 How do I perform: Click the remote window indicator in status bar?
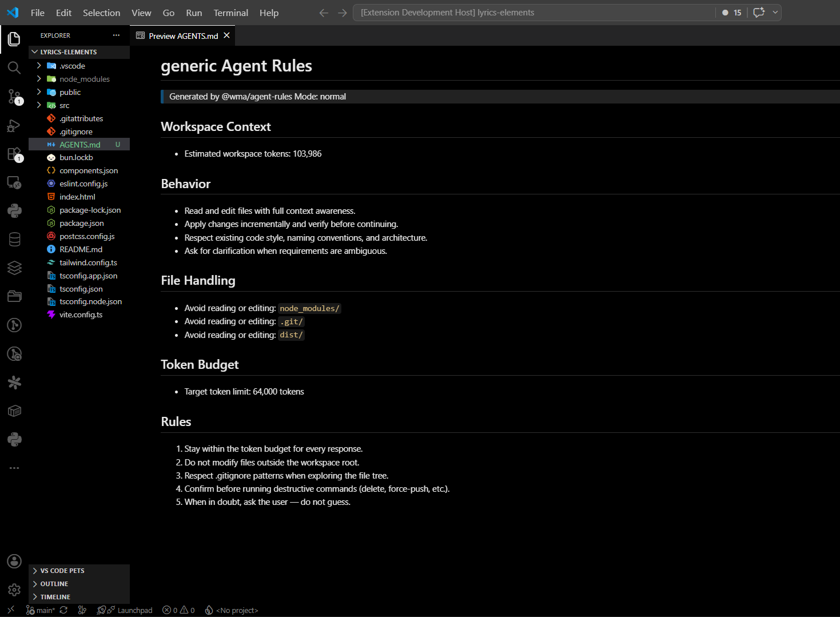click(11, 610)
